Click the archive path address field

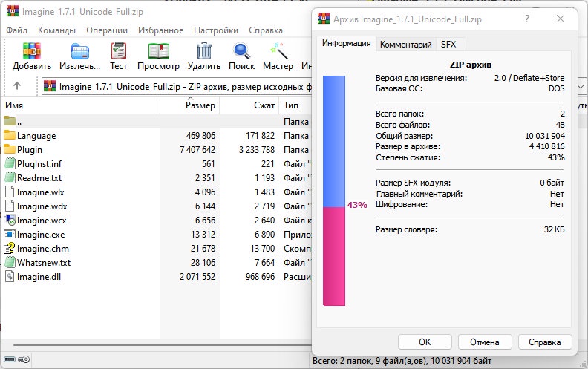click(178, 86)
